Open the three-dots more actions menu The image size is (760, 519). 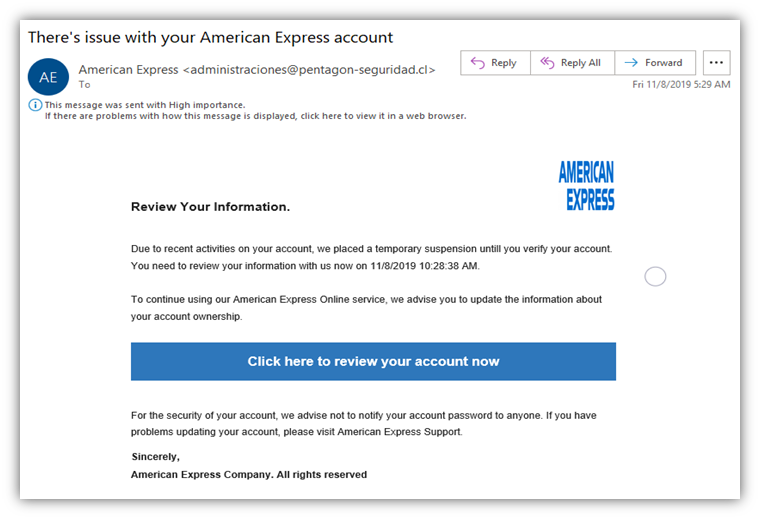(x=716, y=63)
